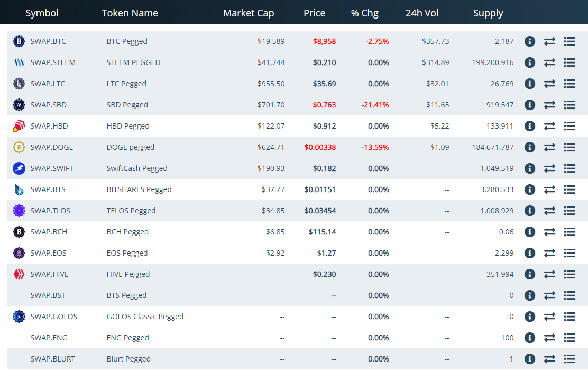
Task: Click the SWAP.HIVE token logo
Action: (x=19, y=274)
